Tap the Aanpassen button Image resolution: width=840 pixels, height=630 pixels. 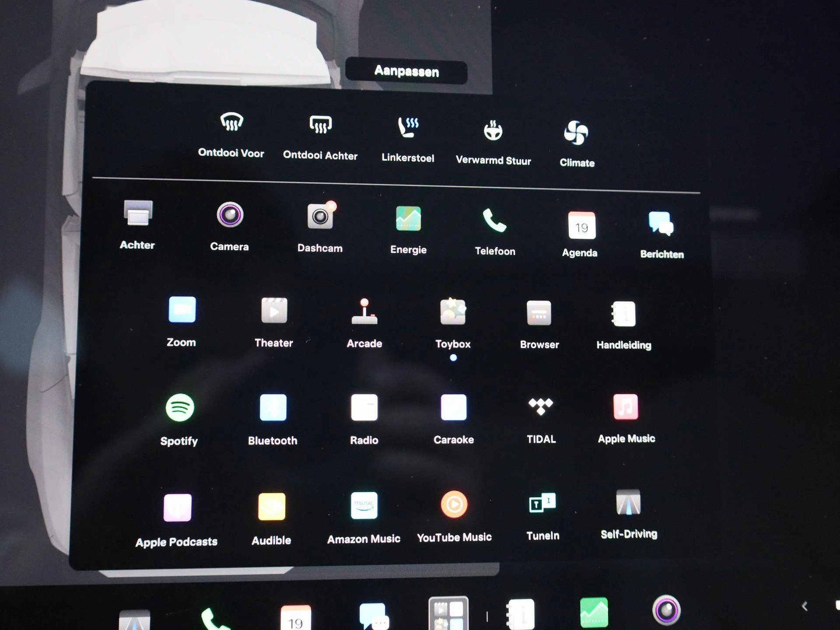406,71
